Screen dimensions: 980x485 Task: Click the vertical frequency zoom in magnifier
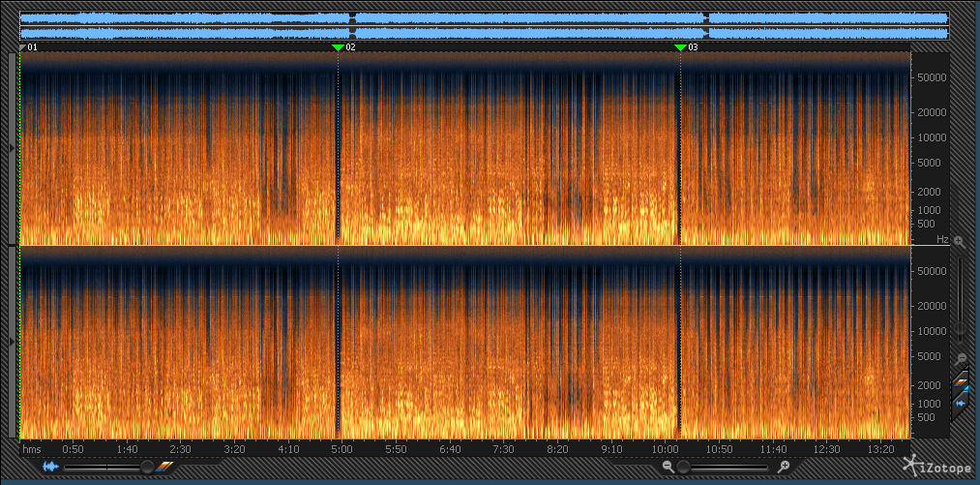click(959, 241)
